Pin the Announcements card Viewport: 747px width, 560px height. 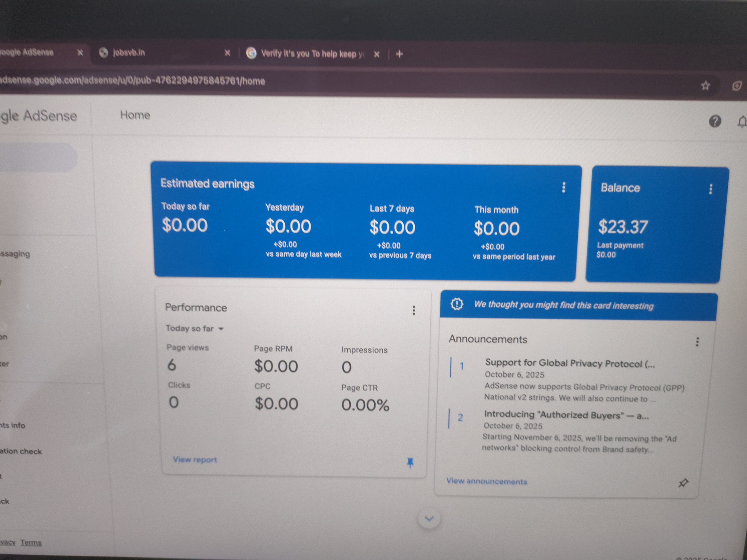(x=683, y=483)
